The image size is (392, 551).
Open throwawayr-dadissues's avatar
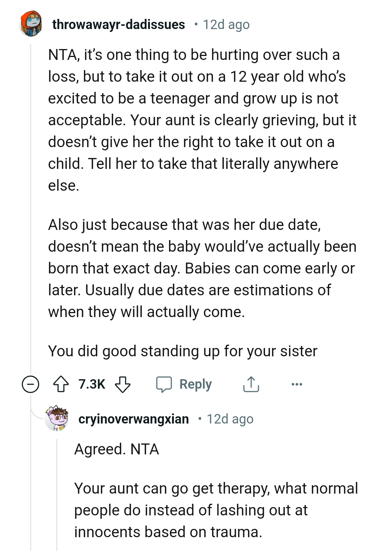[x=30, y=24]
